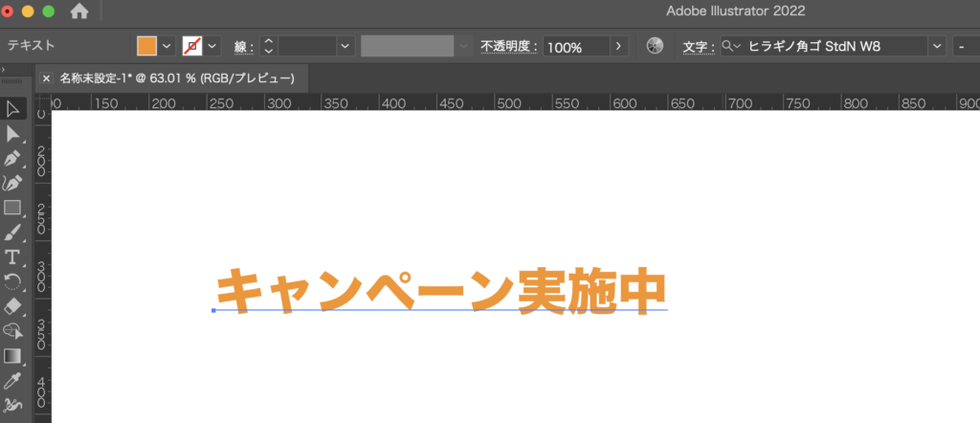
Task: Select the Rotate tool
Action: (12, 281)
